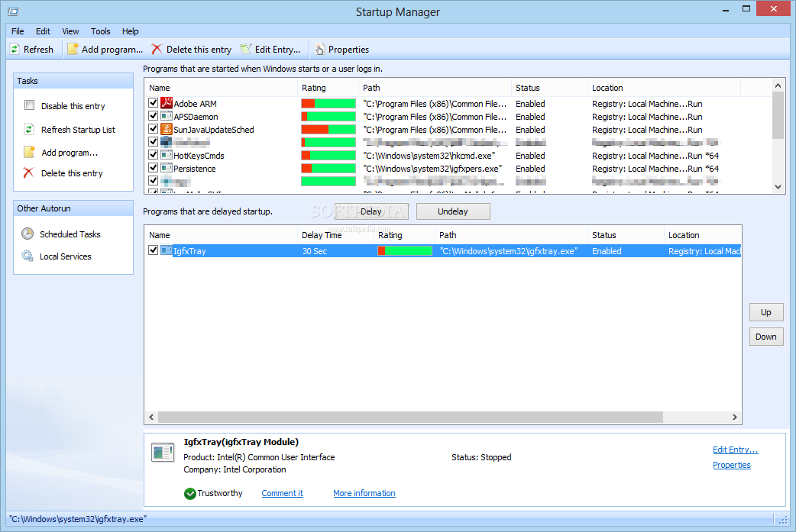This screenshot has height=532, width=796.
Task: Click the Delay button
Action: pyautogui.click(x=371, y=211)
